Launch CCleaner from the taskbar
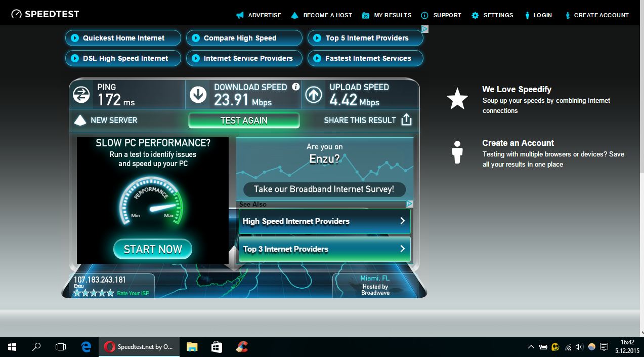Screen dimensions: 644x357 241,347
